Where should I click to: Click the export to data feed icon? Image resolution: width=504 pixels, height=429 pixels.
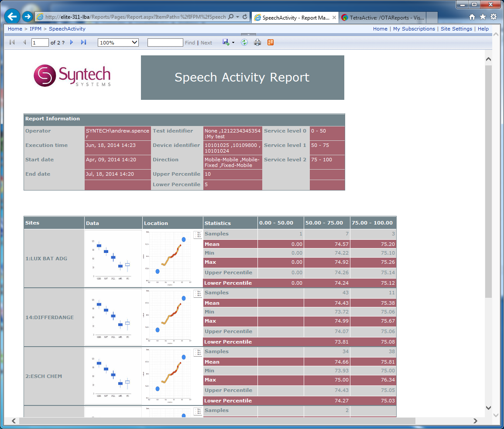[270, 42]
